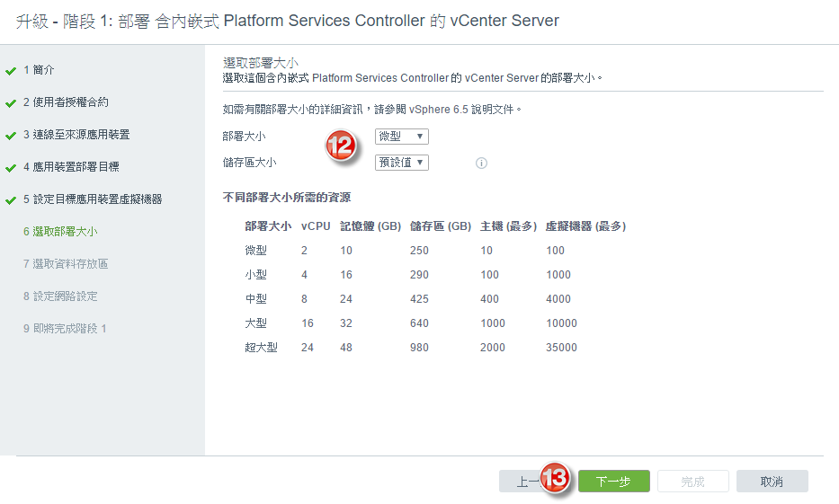Screen dimensions: 839x504
Task: Click the 取消 button
Action: (772, 481)
